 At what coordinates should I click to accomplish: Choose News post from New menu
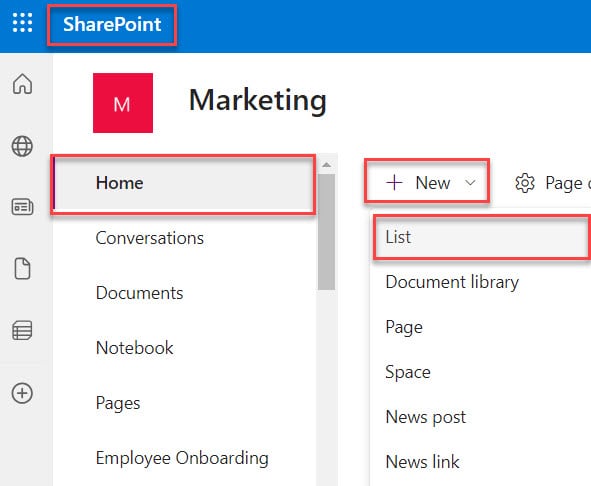[x=426, y=417]
